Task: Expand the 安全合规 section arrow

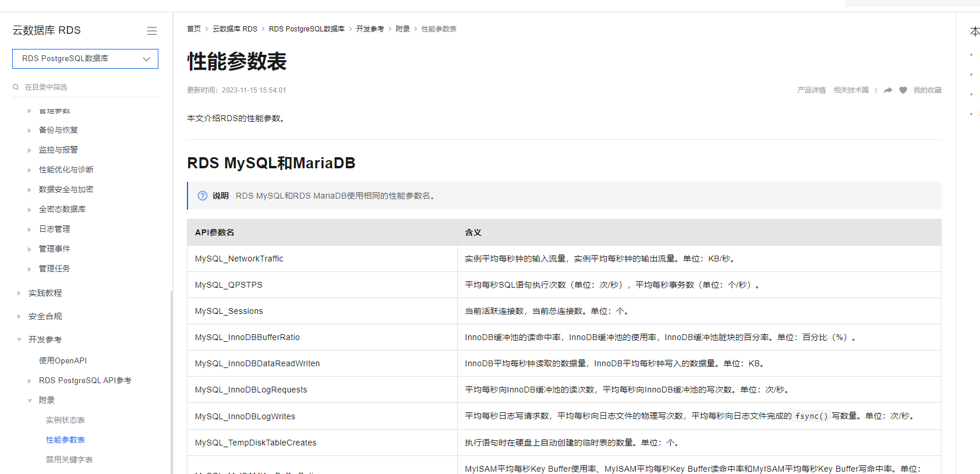Action: click(x=19, y=317)
